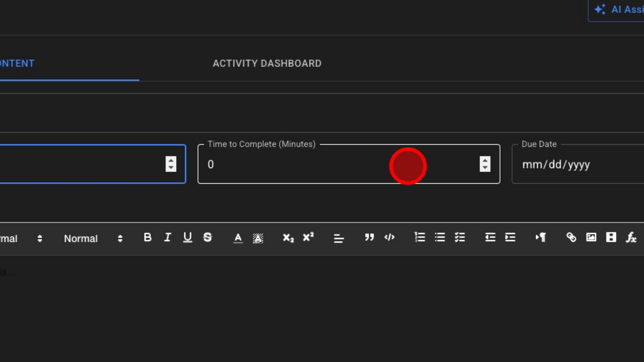This screenshot has height=362, width=644.
Task: Apply strikethrough formatting
Action: (207, 237)
